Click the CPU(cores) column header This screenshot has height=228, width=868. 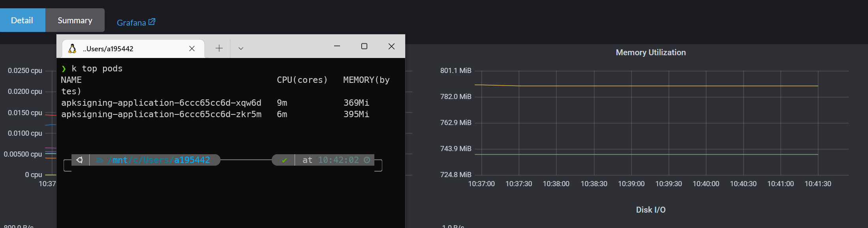302,80
